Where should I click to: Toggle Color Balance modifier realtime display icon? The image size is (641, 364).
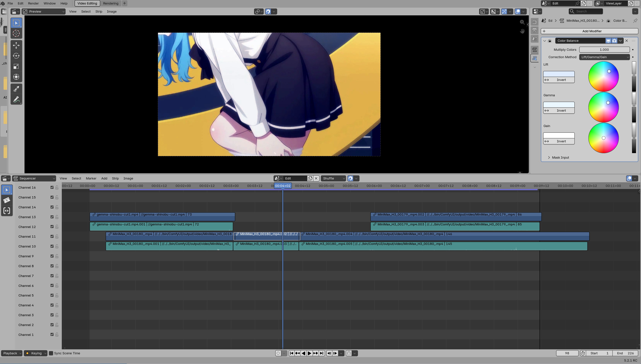pos(608,41)
